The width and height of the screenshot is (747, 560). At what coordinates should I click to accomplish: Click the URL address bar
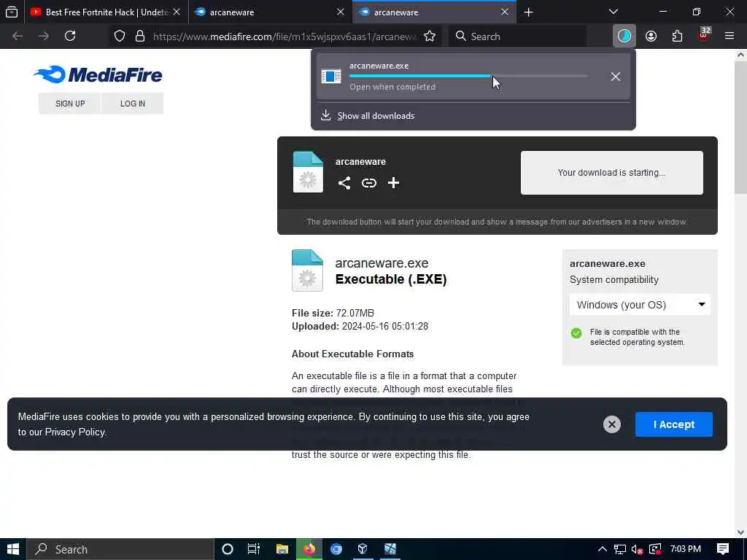coord(285,36)
